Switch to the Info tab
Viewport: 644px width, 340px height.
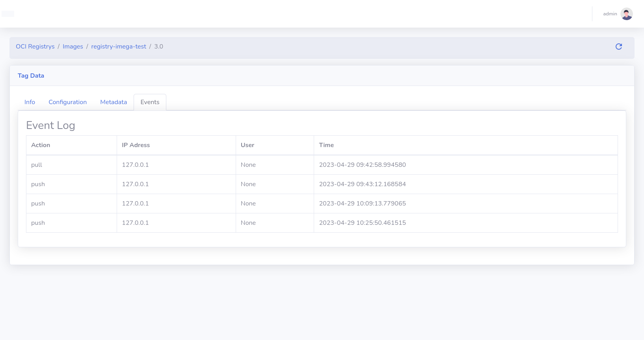point(30,102)
